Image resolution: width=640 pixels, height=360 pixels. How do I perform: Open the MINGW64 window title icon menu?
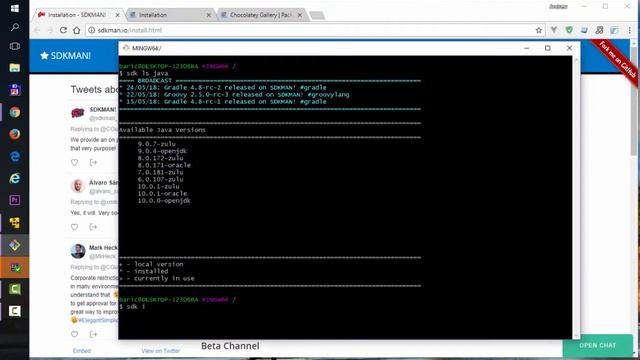pos(126,48)
